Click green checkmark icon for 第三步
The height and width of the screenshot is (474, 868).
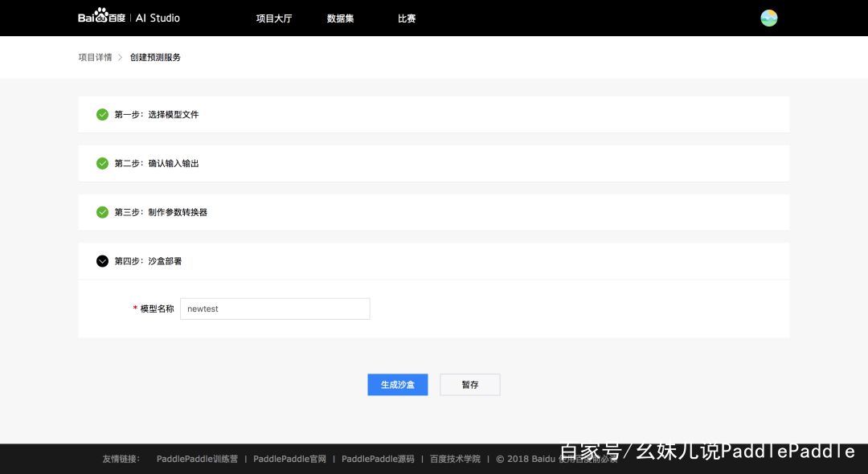(x=102, y=212)
